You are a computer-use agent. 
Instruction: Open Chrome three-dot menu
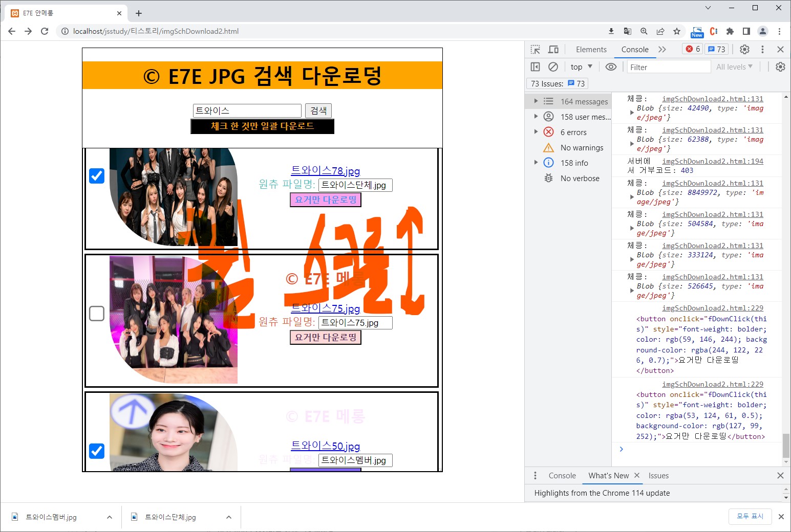(779, 31)
